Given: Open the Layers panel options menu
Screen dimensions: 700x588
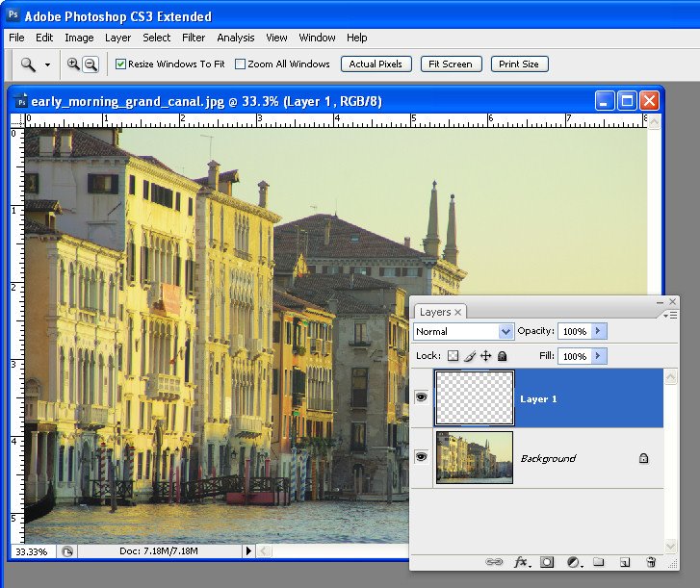Looking at the screenshot, I should pyautogui.click(x=670, y=316).
